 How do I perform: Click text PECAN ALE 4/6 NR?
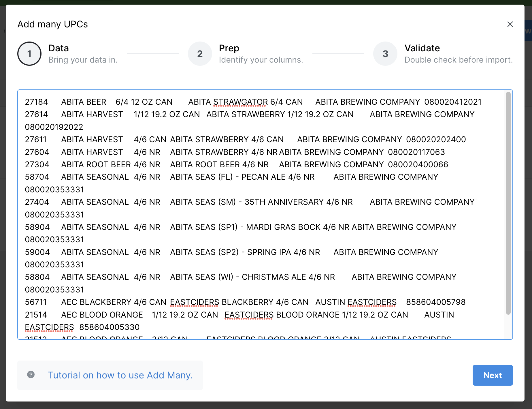[278, 177]
